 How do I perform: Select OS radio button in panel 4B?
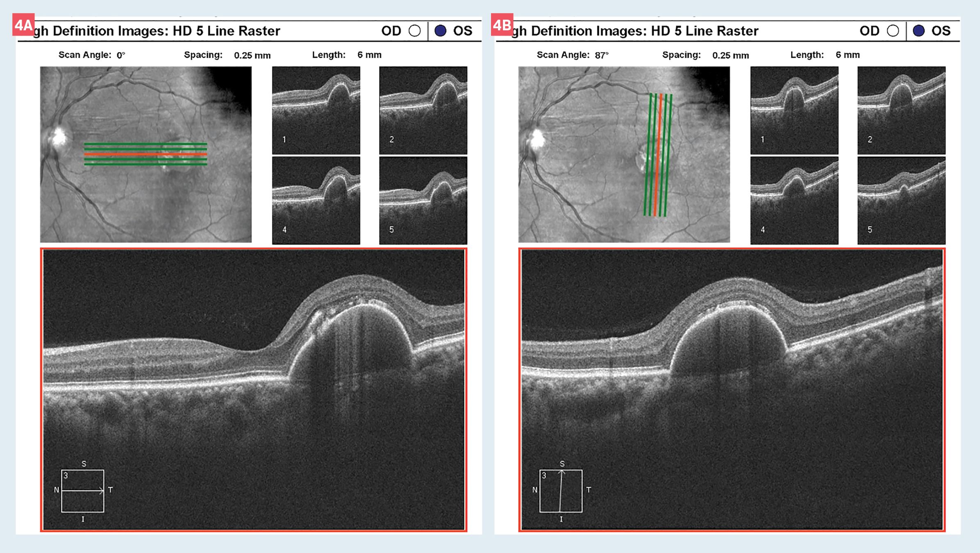919,31
